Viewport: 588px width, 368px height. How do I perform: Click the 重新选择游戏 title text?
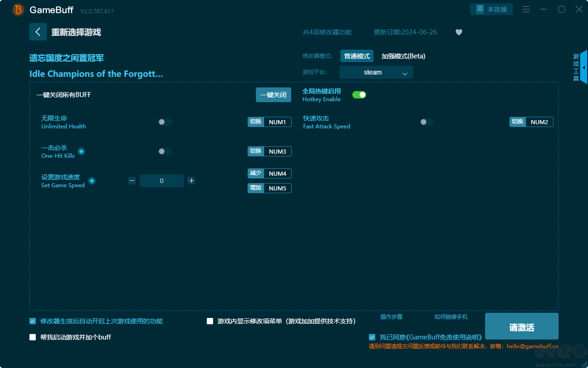[x=76, y=32]
